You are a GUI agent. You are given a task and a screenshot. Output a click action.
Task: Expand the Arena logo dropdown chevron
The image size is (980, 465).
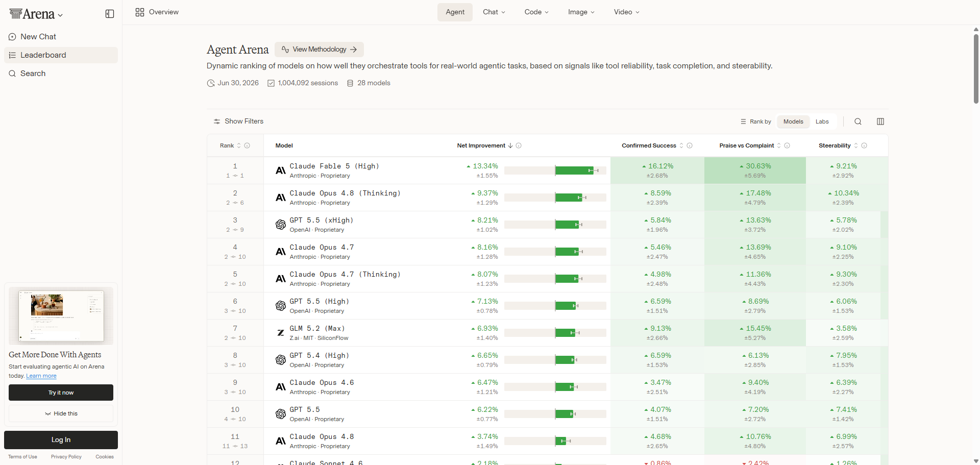[60, 15]
